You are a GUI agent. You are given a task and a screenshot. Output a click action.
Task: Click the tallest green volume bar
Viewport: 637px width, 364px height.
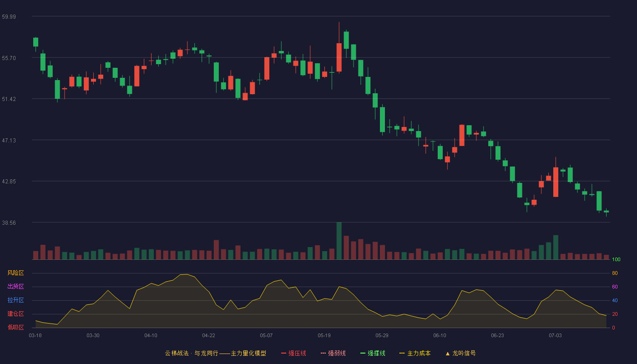point(339,241)
